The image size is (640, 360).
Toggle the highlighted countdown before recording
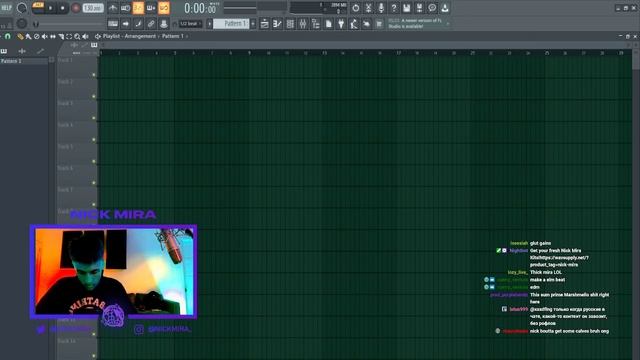138,8
